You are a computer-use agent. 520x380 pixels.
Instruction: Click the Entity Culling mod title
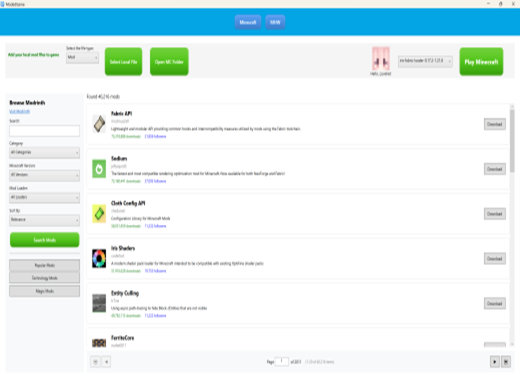coord(125,293)
